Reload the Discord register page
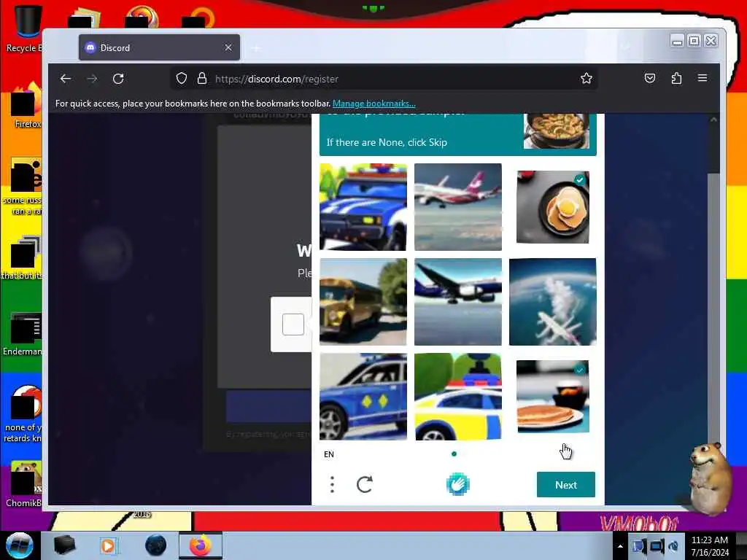This screenshot has height=560, width=747. click(118, 79)
